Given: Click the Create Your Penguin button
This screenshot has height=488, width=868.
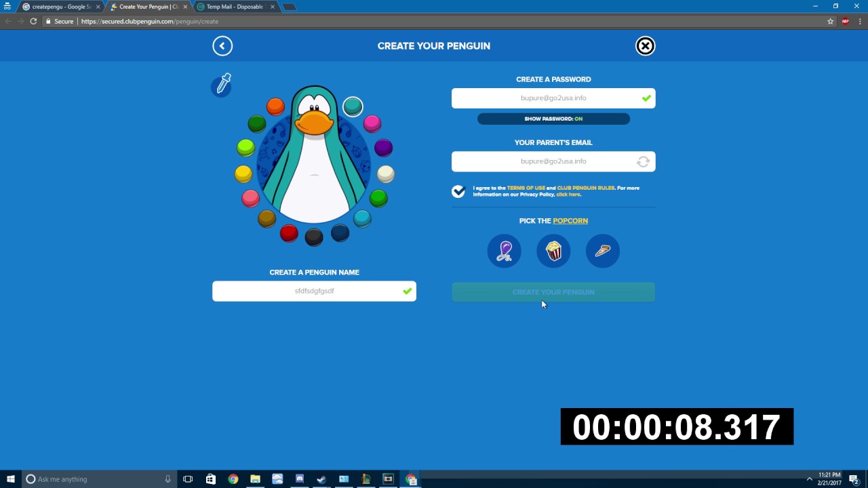Looking at the screenshot, I should [x=553, y=292].
